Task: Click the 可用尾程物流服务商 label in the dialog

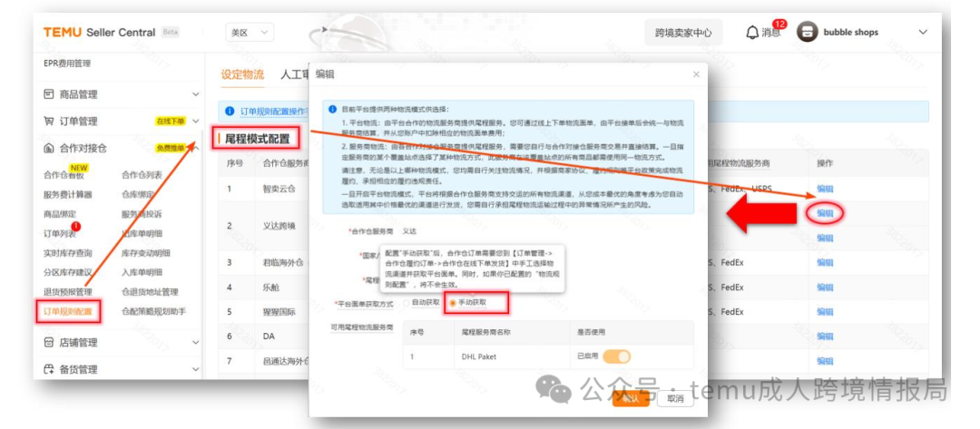Action: [x=362, y=327]
